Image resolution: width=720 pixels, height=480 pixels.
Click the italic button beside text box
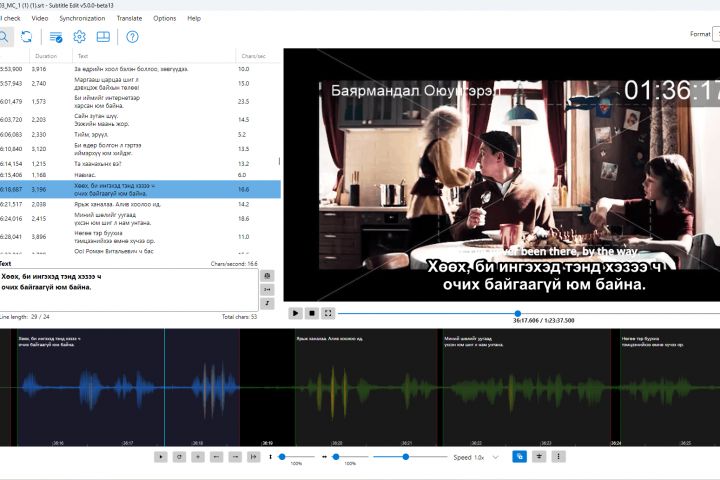(x=267, y=303)
